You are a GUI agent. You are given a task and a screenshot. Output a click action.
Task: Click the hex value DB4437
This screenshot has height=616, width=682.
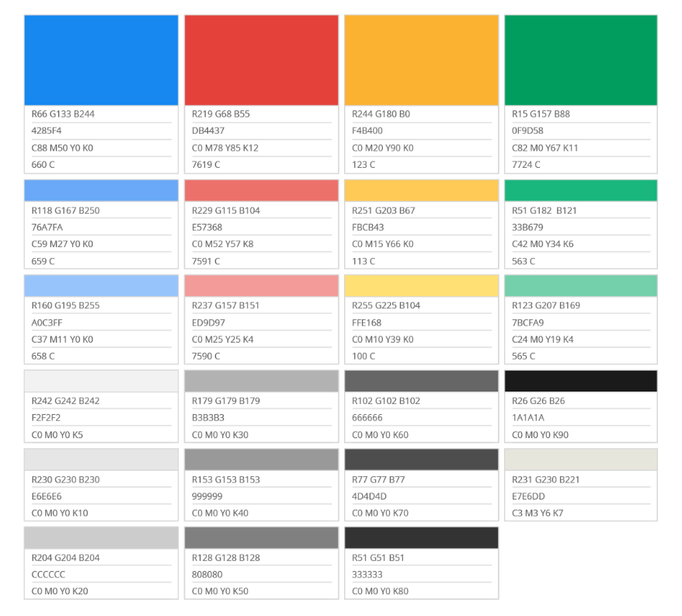tap(208, 131)
